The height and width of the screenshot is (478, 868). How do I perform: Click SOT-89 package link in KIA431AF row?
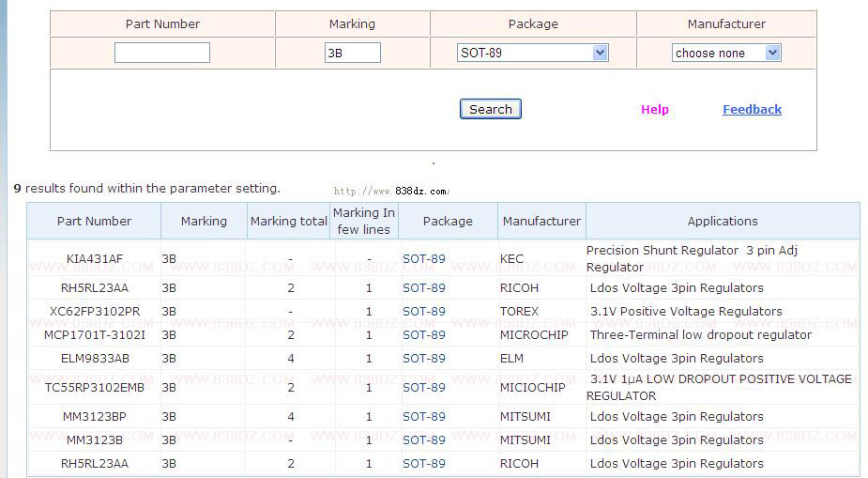(424, 258)
